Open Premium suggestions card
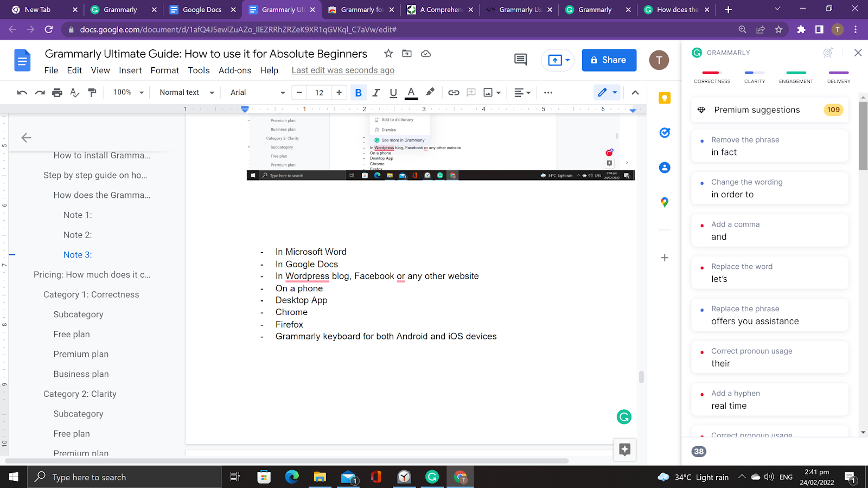Image resolution: width=868 pixels, height=488 pixels. click(x=769, y=110)
